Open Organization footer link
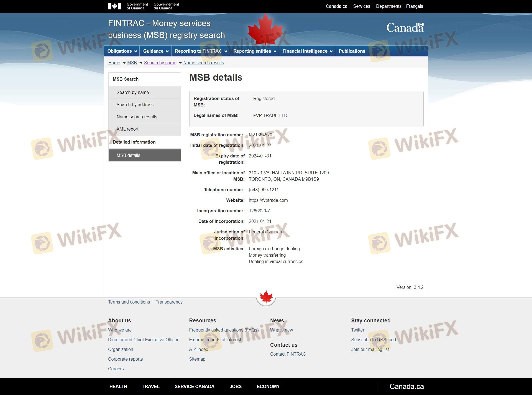Viewport: 532px width, 395px height. [121, 349]
